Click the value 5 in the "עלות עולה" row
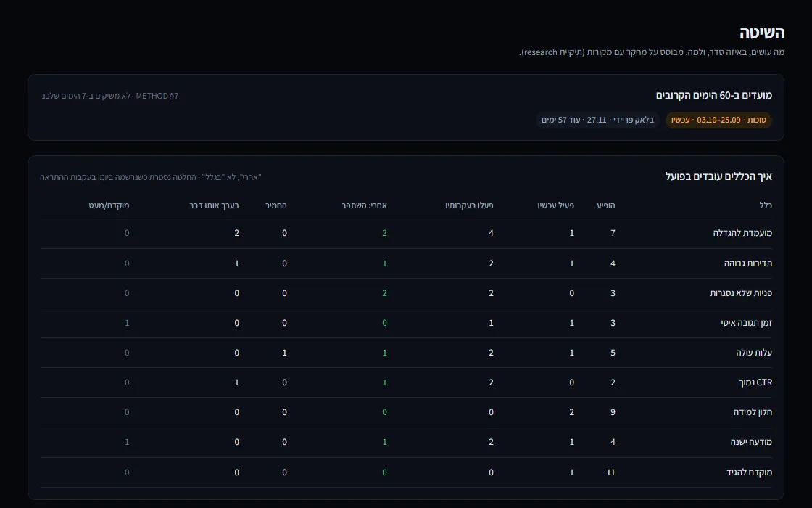The height and width of the screenshot is (508, 812). point(613,353)
